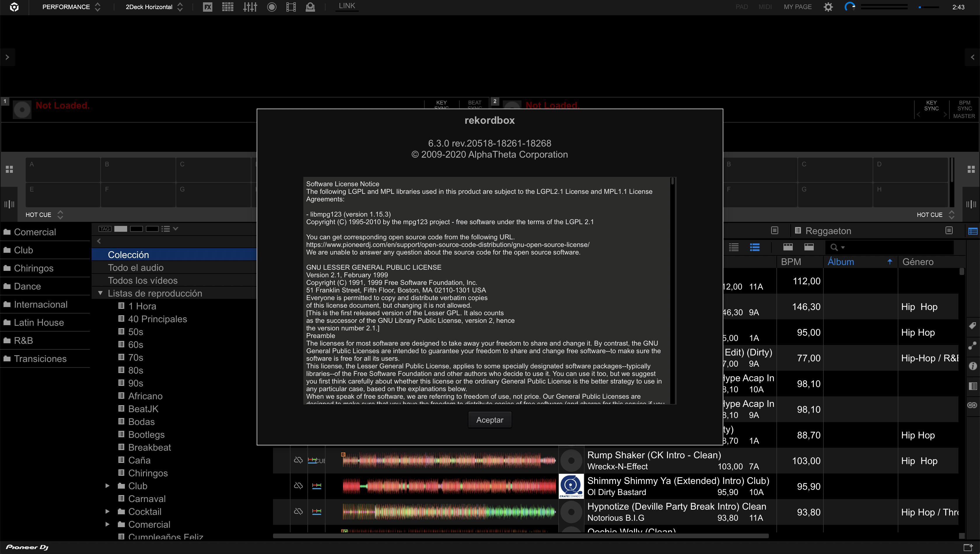Change deck 1 HOT CUE pad mode
The width and height of the screenshot is (980, 554).
click(44, 215)
